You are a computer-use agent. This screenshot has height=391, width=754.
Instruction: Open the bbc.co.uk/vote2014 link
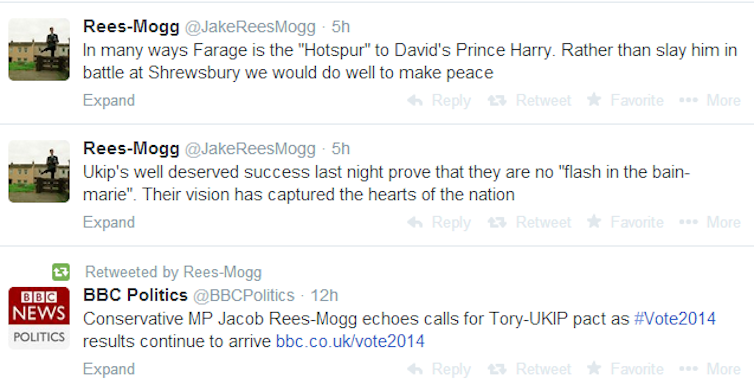pyautogui.click(x=350, y=341)
